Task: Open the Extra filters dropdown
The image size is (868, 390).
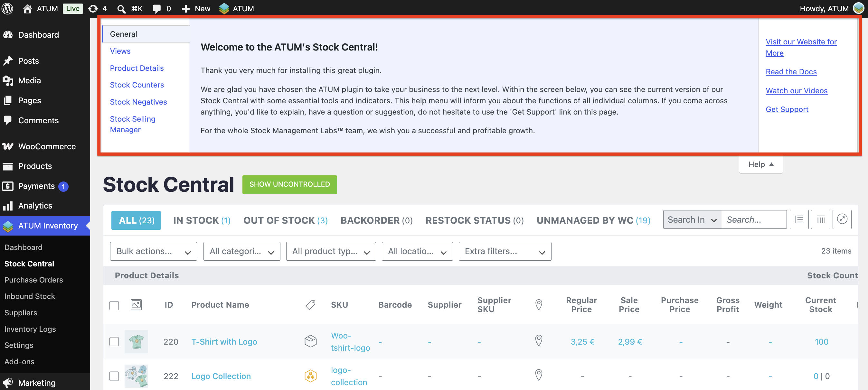Action: [505, 251]
